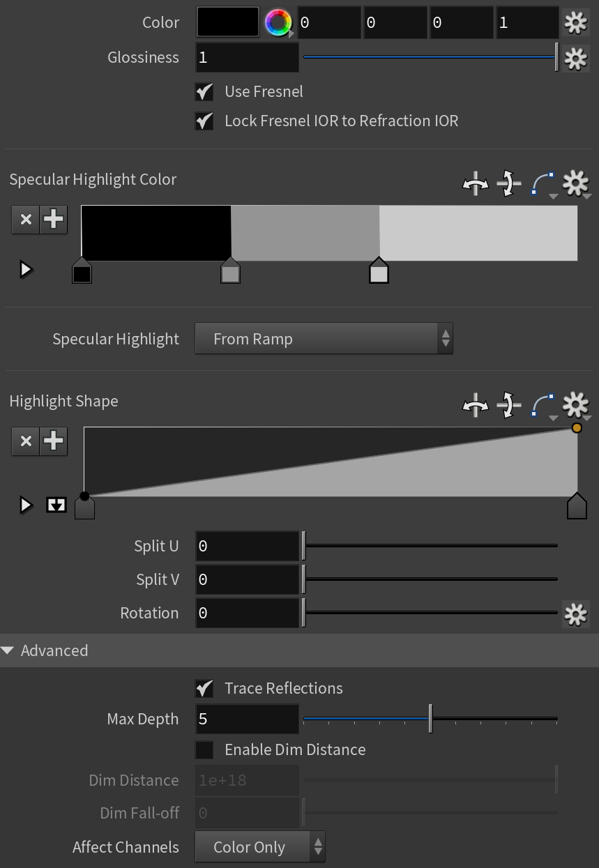Click the gear icon beside Glossiness
Image resolution: width=599 pixels, height=868 pixels.
point(575,58)
